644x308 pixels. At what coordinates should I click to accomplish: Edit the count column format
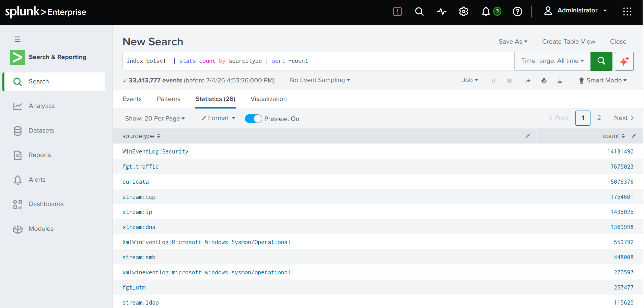pos(634,136)
